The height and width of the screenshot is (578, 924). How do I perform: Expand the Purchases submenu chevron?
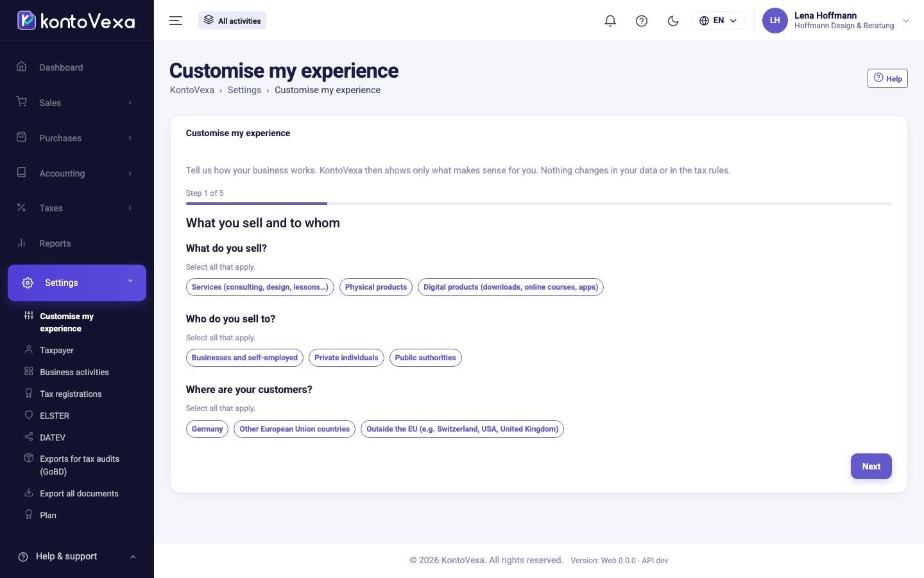click(x=130, y=138)
